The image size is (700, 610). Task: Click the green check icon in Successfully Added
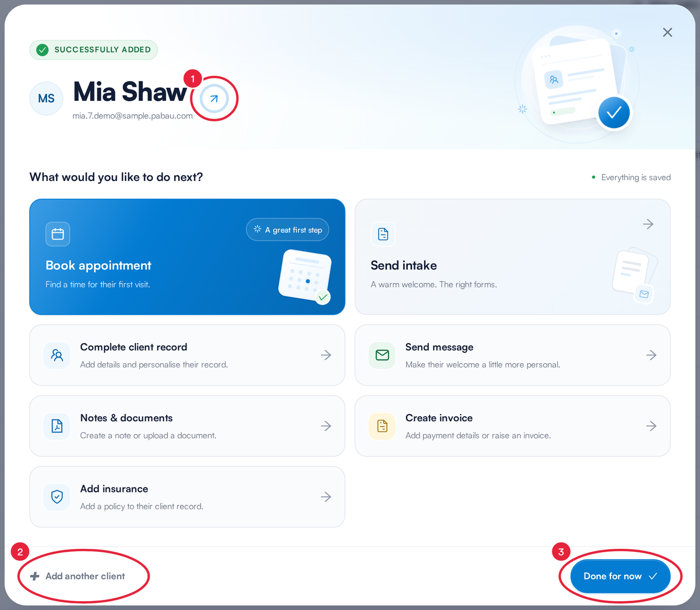point(43,50)
